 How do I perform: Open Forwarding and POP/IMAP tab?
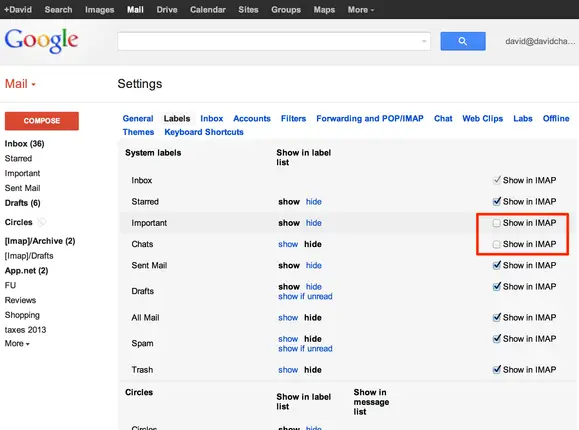pos(370,119)
